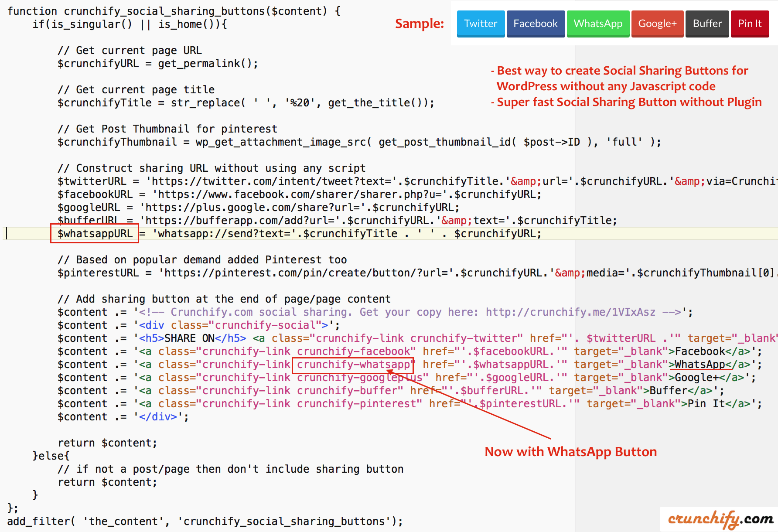Click the crunchify.com logo
Screen dimensions: 778x532
pos(720,519)
